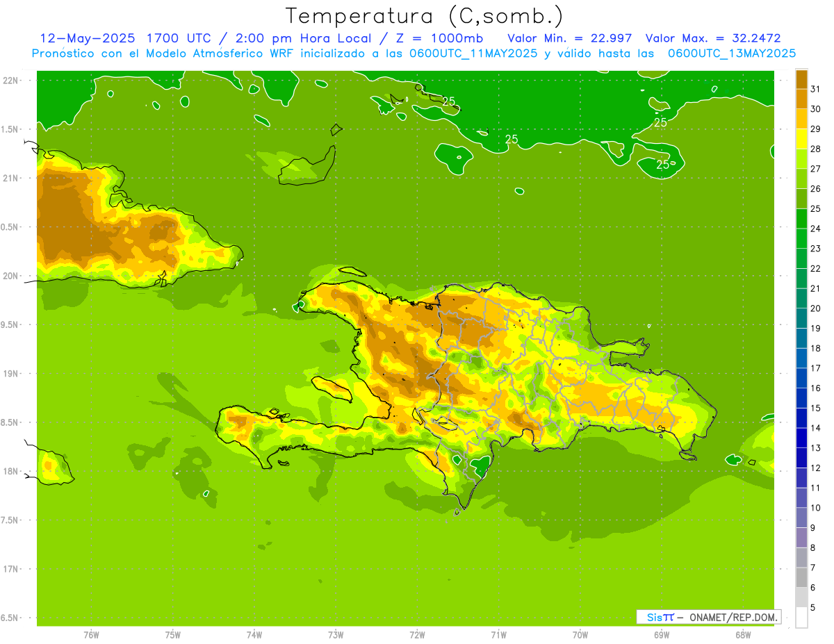Select the "75W" longitude label
Screen dimensions: 834x644
pos(173,634)
